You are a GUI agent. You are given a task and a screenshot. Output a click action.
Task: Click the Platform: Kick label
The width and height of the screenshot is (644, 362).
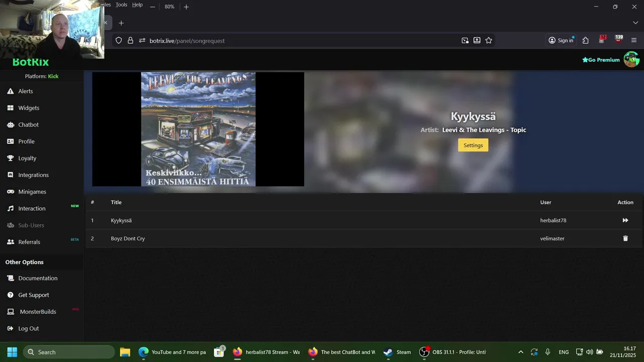(x=42, y=76)
